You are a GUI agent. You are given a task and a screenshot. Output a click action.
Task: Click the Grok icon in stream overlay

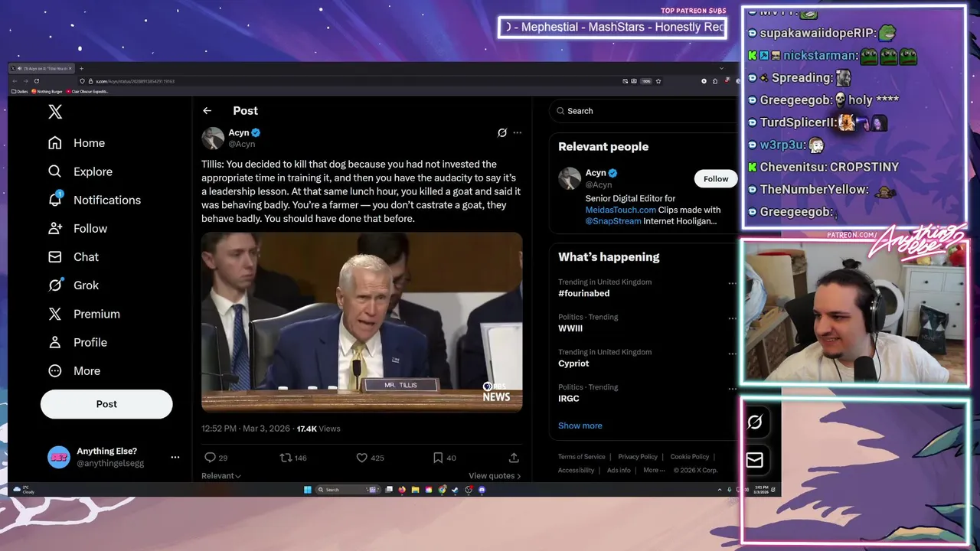pyautogui.click(x=754, y=422)
